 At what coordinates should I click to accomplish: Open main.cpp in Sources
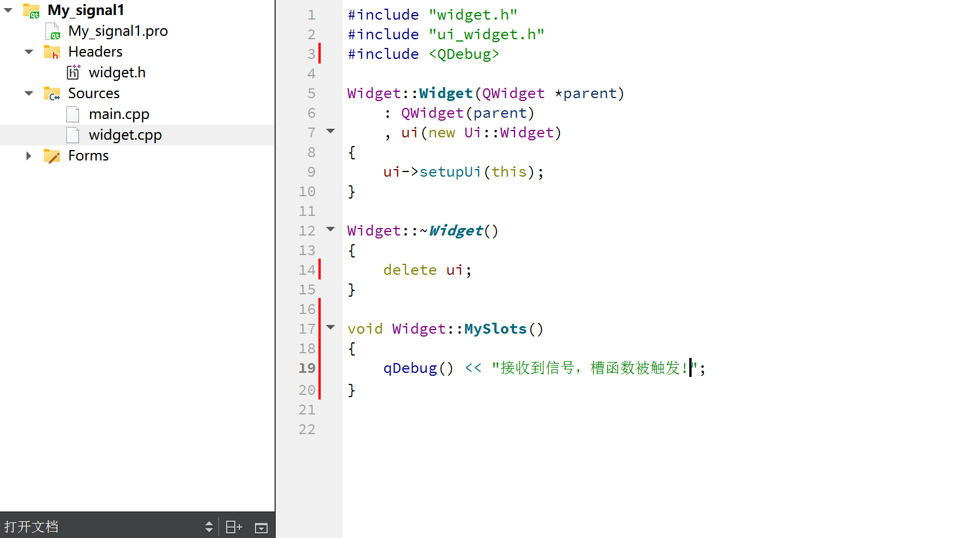[119, 114]
